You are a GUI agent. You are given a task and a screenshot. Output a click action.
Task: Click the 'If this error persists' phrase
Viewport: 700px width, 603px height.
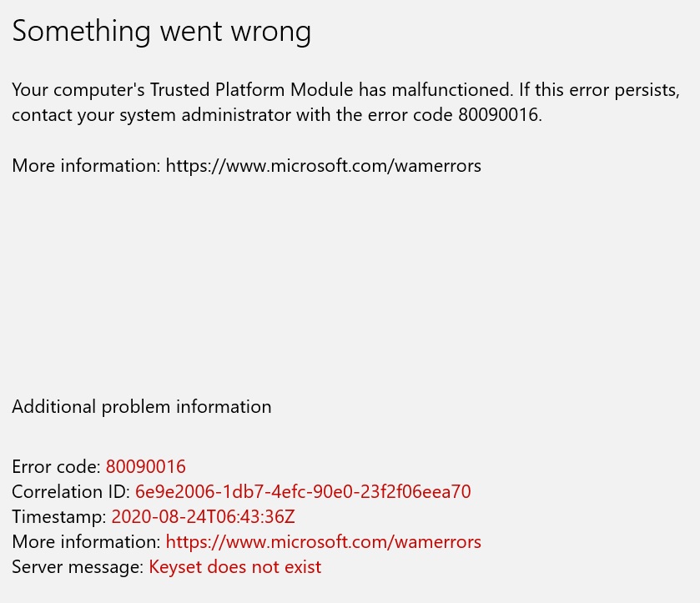pos(599,91)
